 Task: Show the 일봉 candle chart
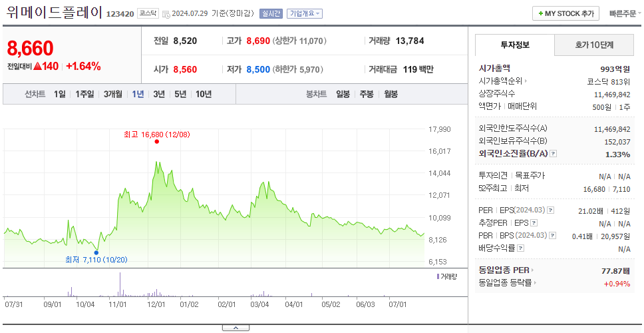(343, 94)
